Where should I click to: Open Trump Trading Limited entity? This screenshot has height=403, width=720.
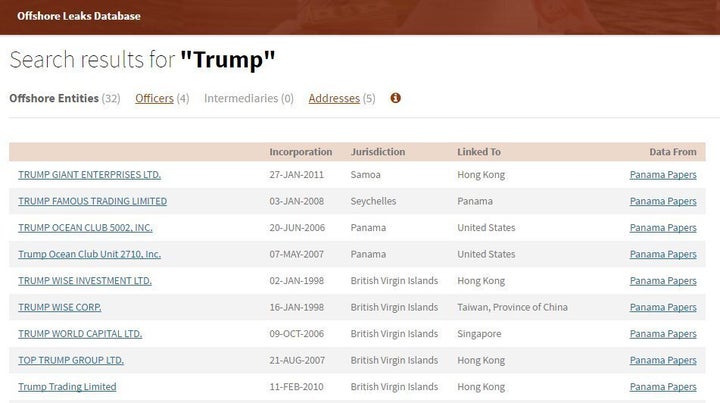tap(68, 387)
